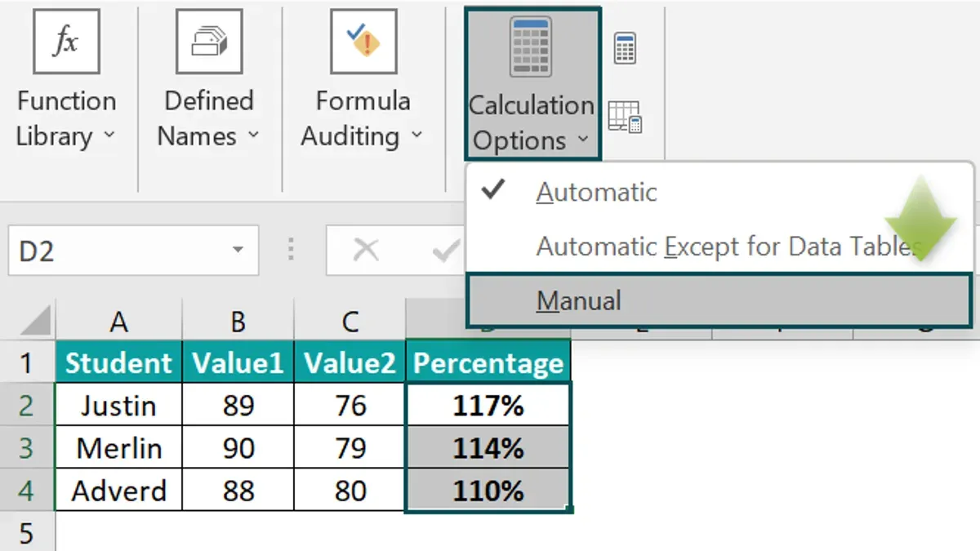Click the formula bar cancel X icon
The height and width of the screenshot is (551, 980).
(x=365, y=251)
